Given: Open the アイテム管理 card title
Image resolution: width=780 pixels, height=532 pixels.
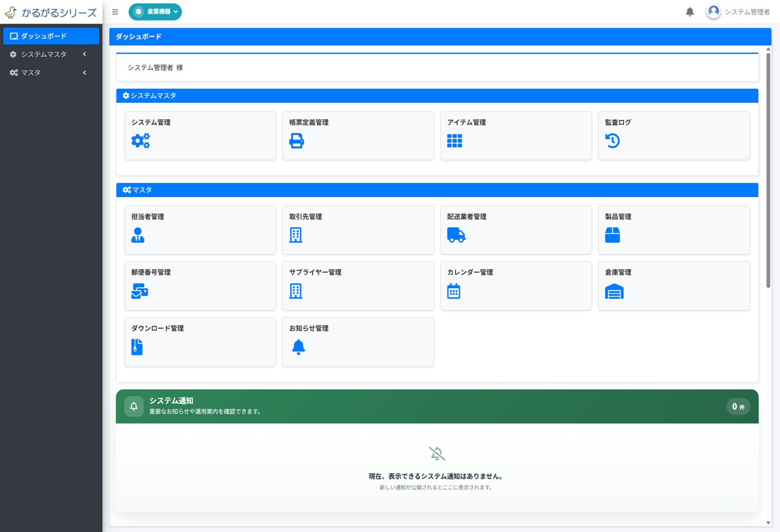Looking at the screenshot, I should coord(466,122).
